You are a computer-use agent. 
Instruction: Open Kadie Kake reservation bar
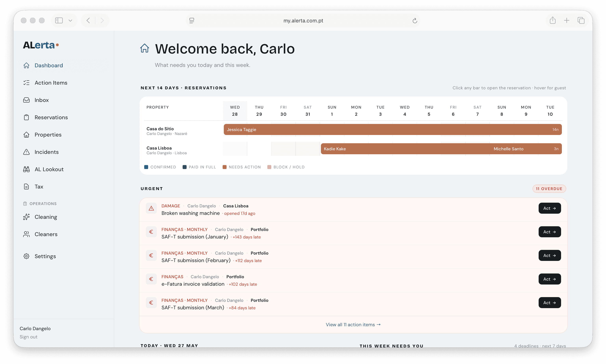click(405, 149)
